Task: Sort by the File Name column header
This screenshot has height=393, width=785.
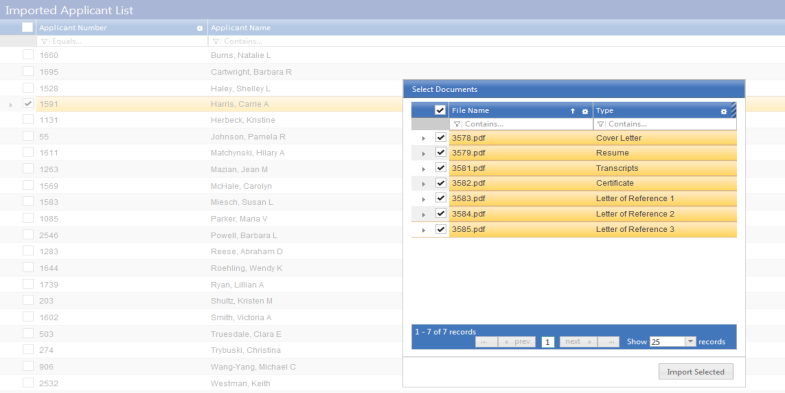Action: click(471, 111)
